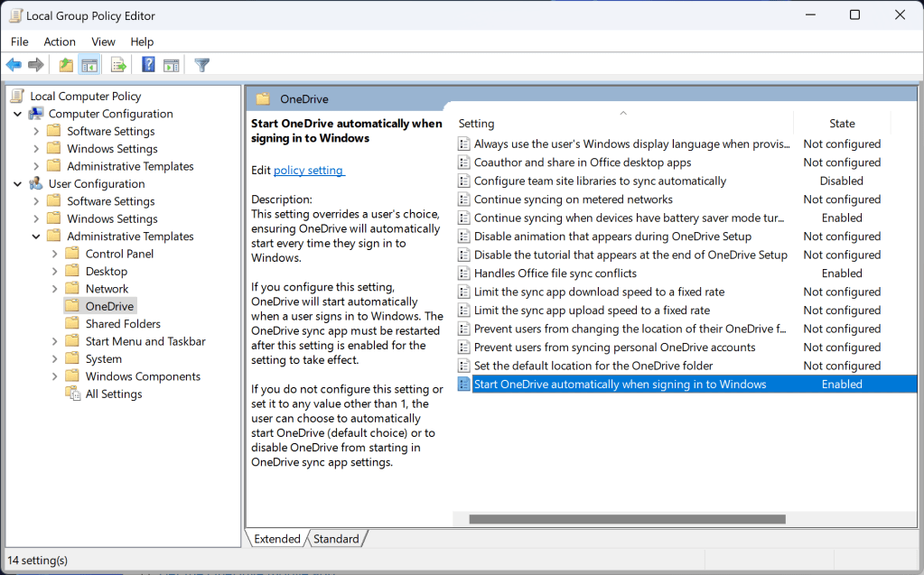
Task: Click the Back navigation arrow
Action: click(x=13, y=64)
